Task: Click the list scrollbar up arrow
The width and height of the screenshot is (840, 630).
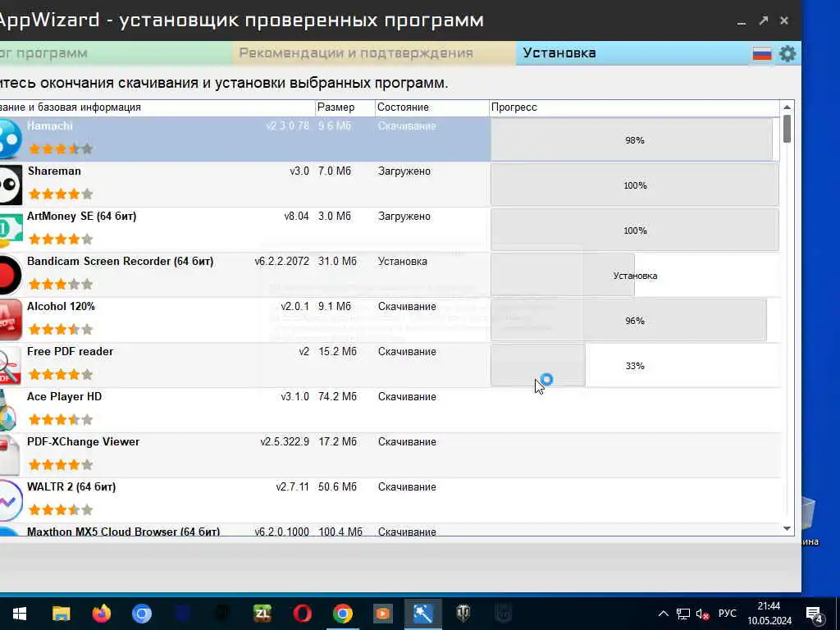Action: [787, 107]
